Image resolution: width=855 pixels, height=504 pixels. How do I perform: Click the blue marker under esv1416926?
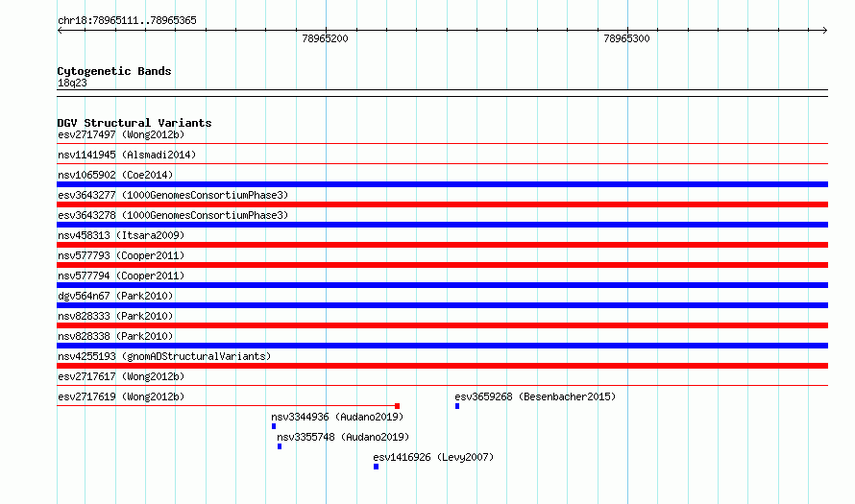coord(376,467)
